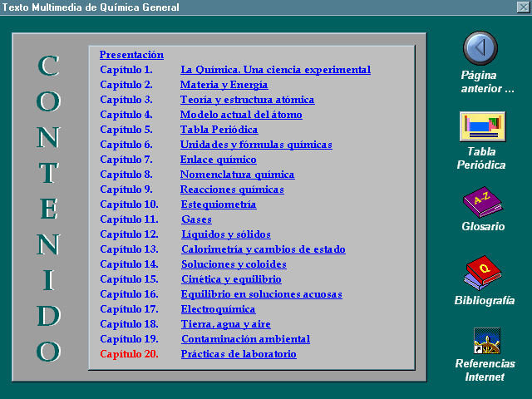Open the Glosario A-Z book icon
This screenshot has width=532, height=399.
click(481, 202)
